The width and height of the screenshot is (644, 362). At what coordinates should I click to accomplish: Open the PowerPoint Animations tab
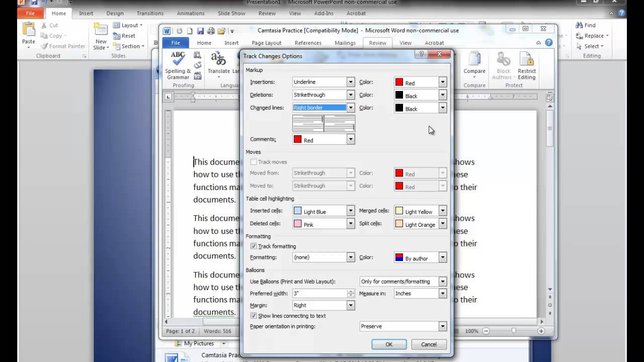pos(191,13)
